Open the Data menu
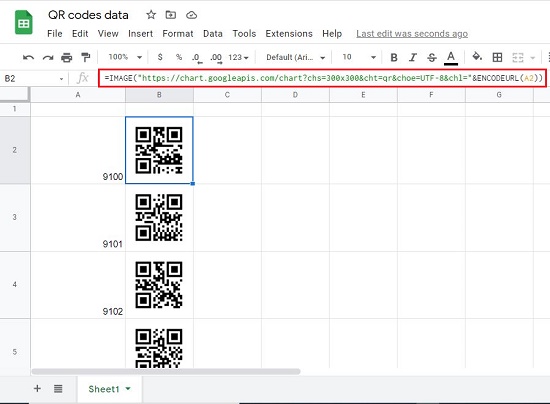Screen dimensions: 550x404 point(213,34)
